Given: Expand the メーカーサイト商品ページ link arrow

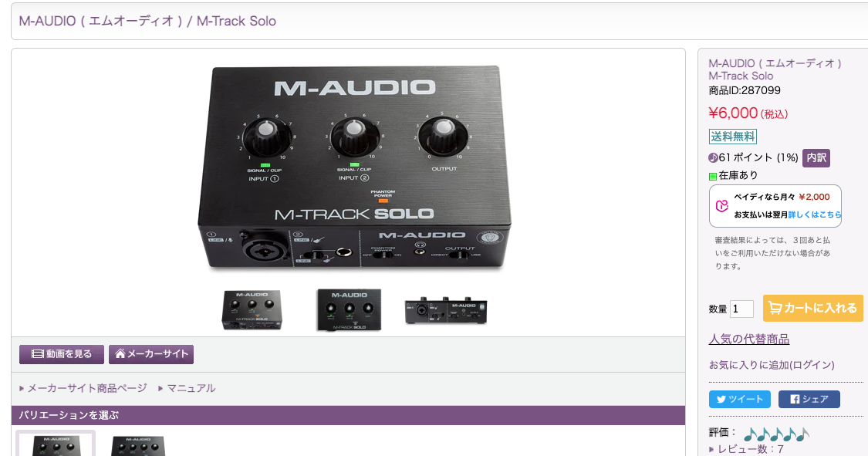Looking at the screenshot, I should 22,388.
